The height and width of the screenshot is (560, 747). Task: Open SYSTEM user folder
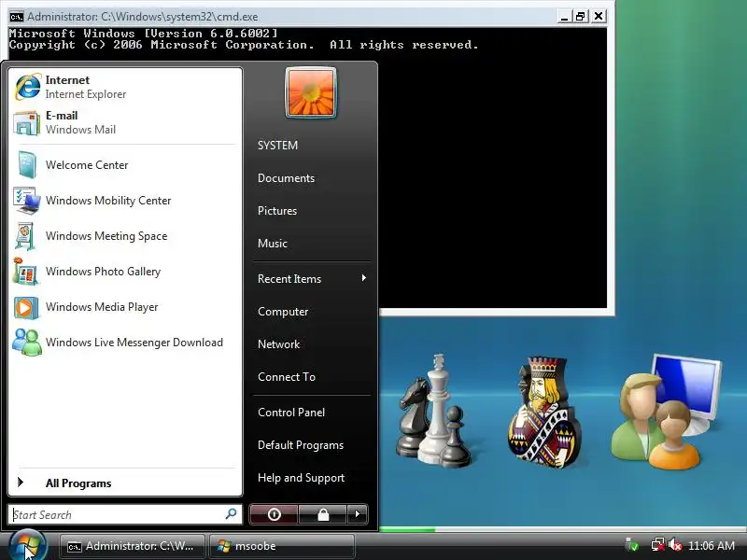[x=277, y=146]
